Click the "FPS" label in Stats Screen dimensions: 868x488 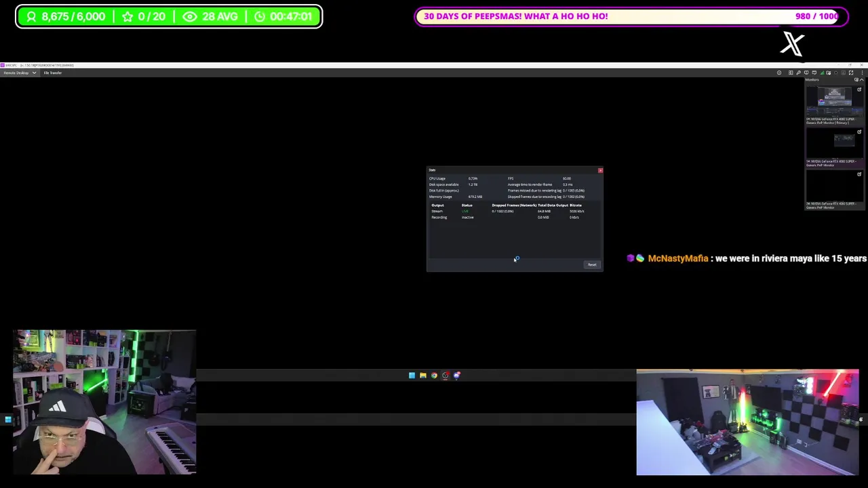point(511,178)
